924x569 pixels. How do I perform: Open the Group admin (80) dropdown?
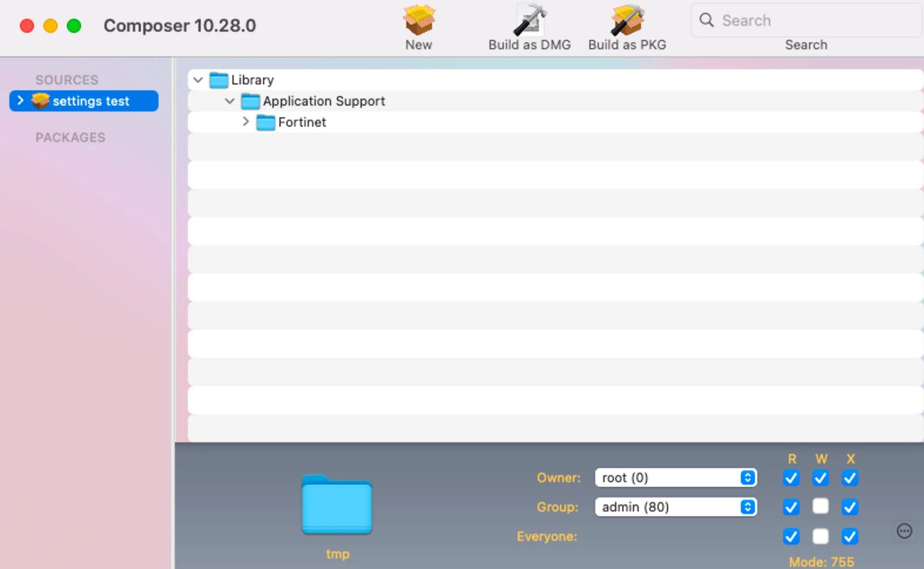(x=676, y=507)
